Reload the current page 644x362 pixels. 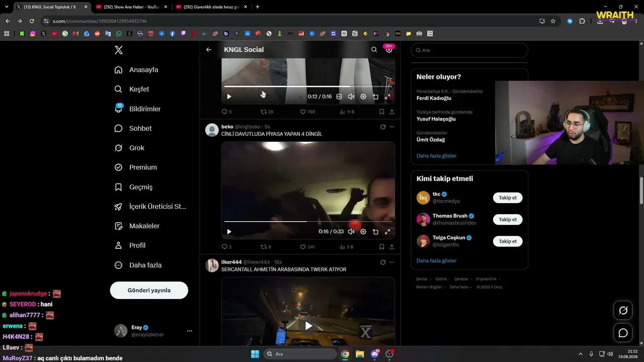coord(32,21)
